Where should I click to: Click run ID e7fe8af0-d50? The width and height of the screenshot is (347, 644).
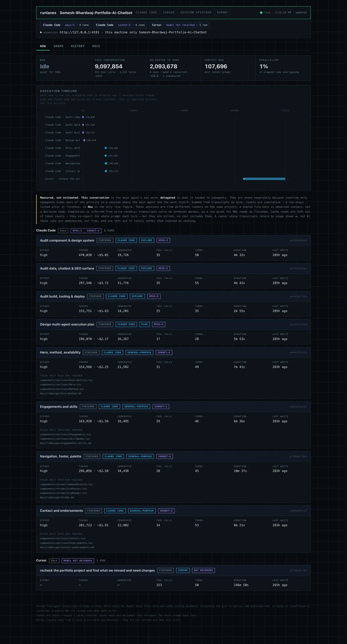click(298, 571)
